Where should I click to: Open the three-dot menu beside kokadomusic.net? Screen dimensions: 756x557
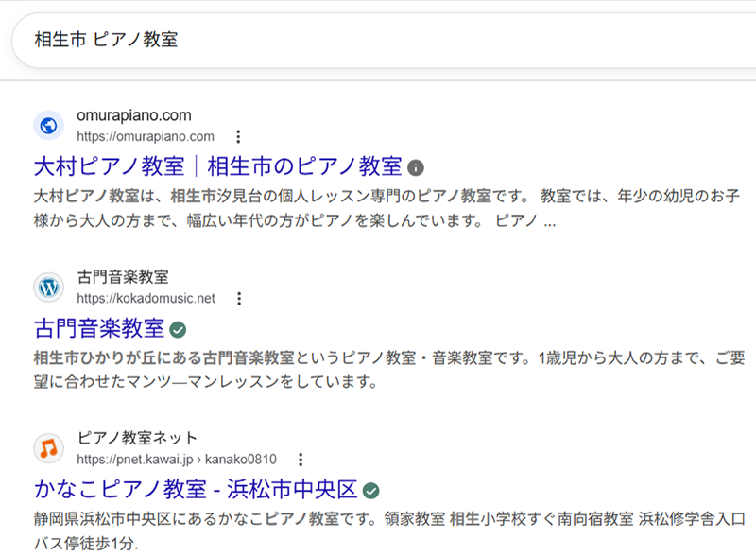(239, 299)
